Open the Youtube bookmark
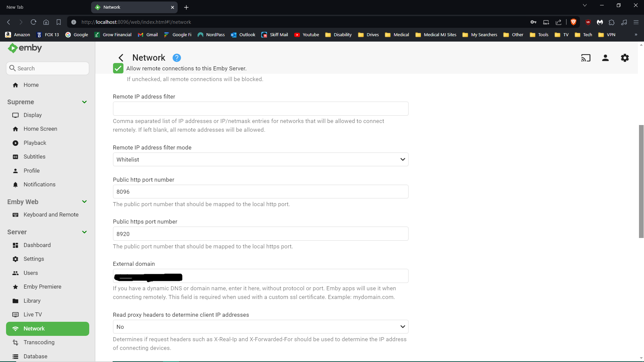Viewport: 644px width, 362px height. (x=307, y=35)
